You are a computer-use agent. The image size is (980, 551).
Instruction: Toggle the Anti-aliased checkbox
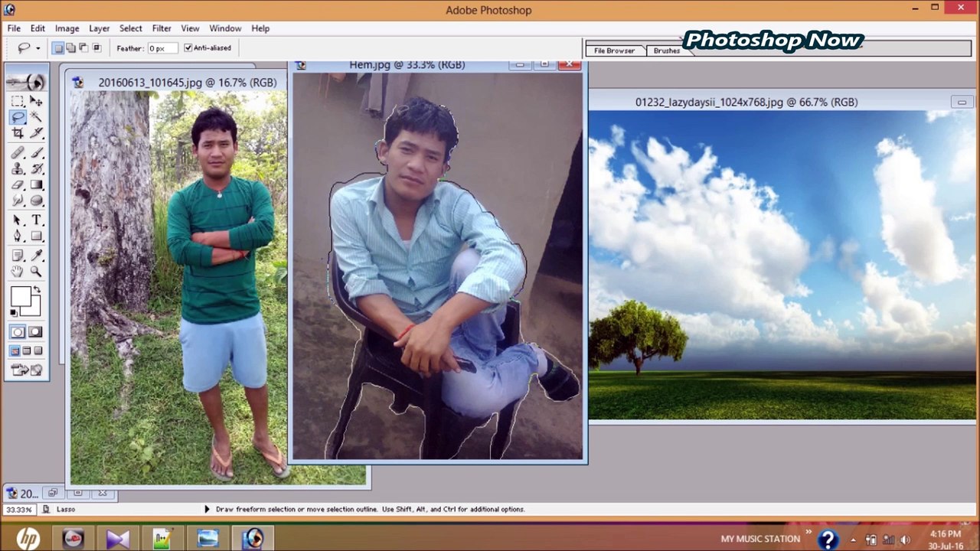pos(188,48)
